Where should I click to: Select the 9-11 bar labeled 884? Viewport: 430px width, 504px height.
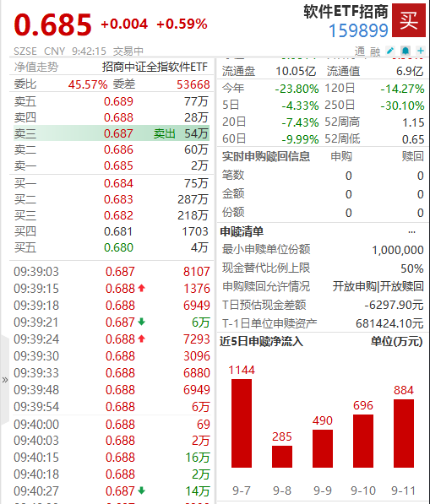click(404, 433)
